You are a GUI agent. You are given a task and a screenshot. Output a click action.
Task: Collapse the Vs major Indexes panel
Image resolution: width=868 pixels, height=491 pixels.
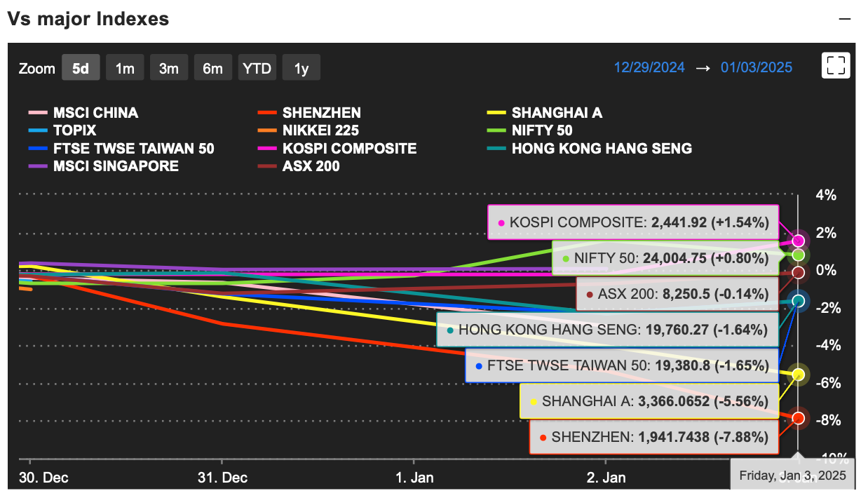845,20
